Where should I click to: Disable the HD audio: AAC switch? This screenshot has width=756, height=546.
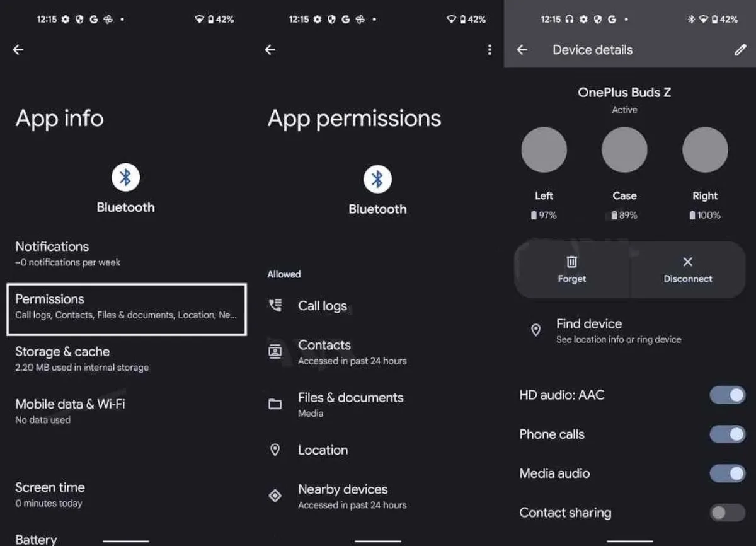(x=728, y=395)
